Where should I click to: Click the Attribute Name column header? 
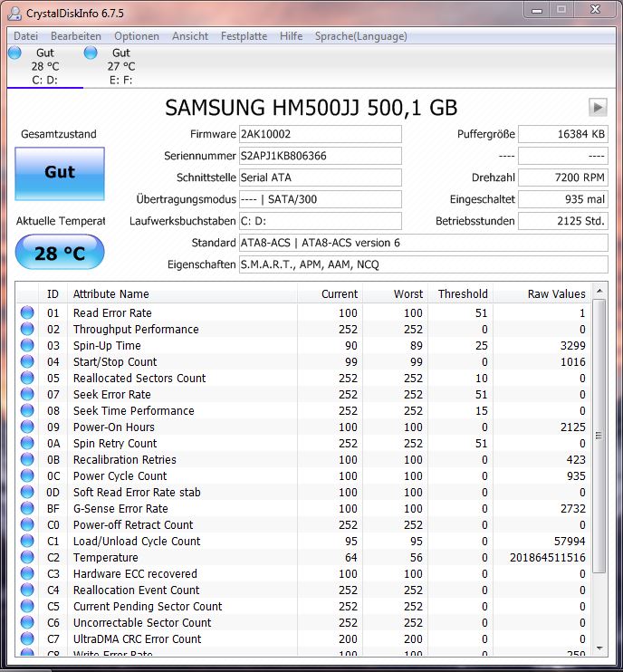pyautogui.click(x=183, y=294)
